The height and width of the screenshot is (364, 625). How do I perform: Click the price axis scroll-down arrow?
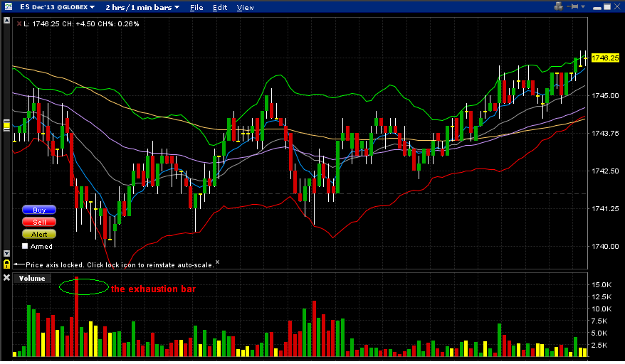(x=6, y=253)
